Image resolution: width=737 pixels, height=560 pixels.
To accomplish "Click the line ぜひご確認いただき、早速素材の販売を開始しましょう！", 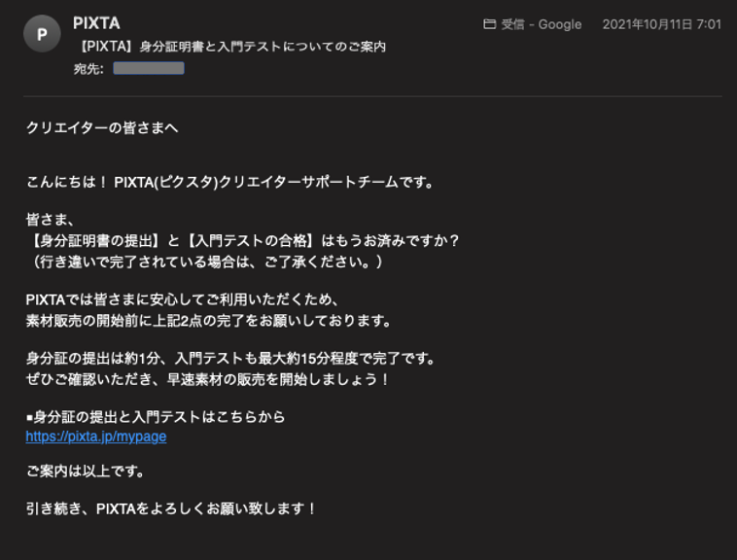I will (x=208, y=379).
